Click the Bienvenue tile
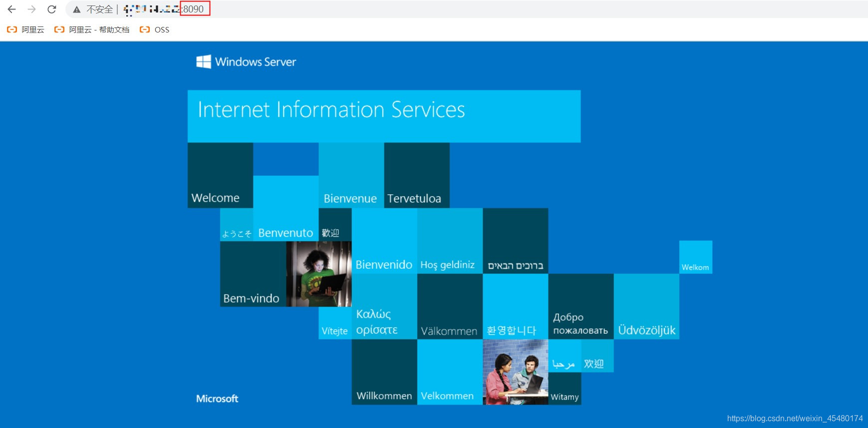The width and height of the screenshot is (868, 428). click(x=351, y=175)
